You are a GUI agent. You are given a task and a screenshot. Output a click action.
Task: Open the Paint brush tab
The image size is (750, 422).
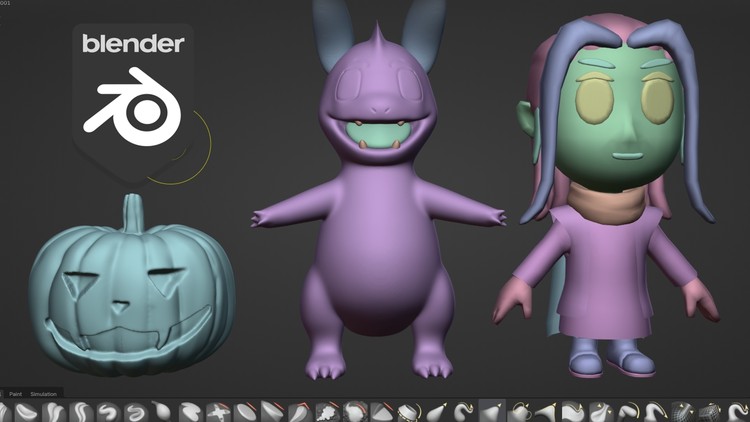pos(15,394)
